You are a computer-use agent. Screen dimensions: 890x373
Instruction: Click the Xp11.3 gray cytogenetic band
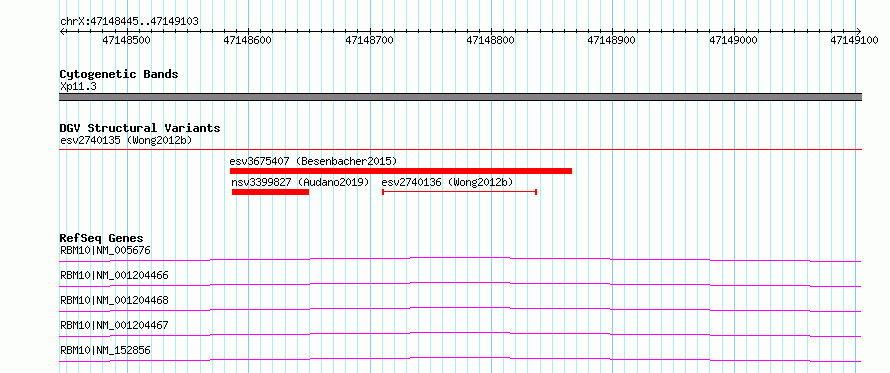click(460, 97)
